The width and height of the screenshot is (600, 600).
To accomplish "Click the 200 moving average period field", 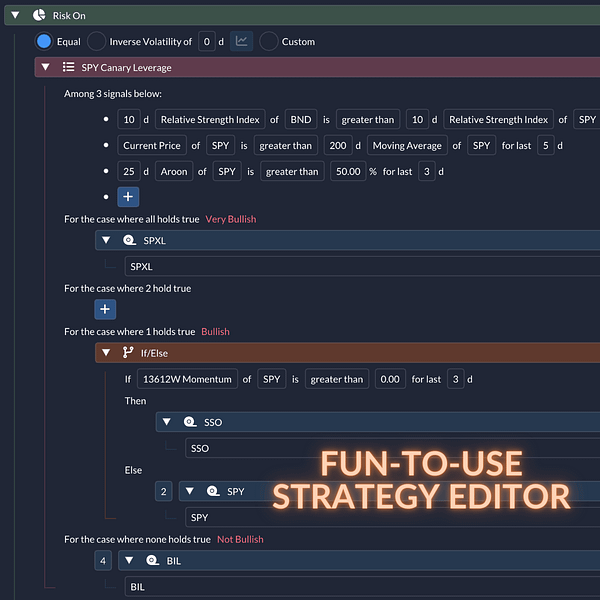I will (x=336, y=145).
